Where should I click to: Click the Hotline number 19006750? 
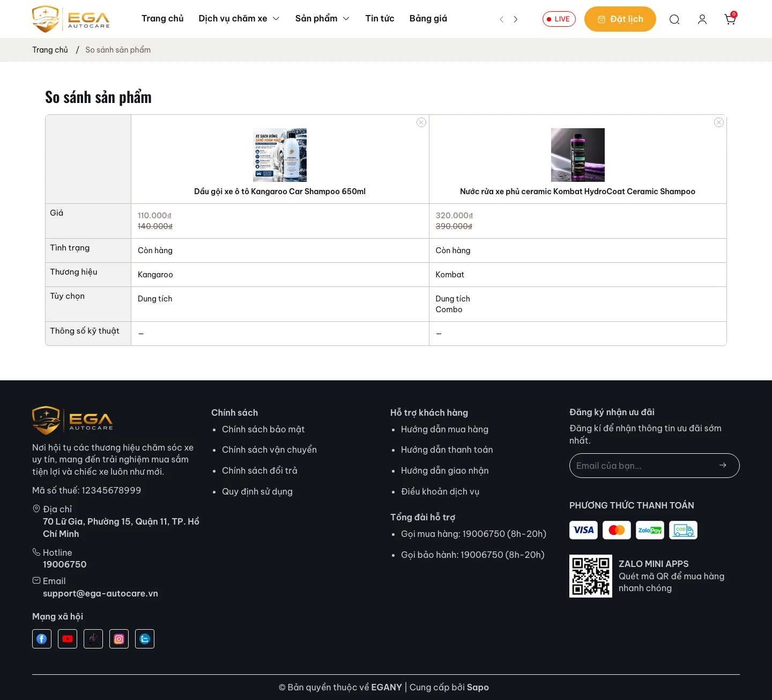tap(65, 564)
